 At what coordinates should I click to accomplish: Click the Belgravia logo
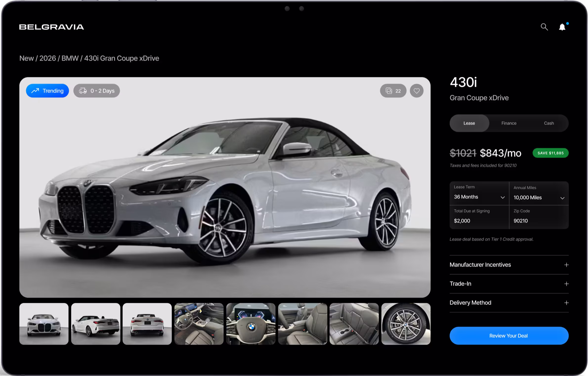(x=51, y=27)
